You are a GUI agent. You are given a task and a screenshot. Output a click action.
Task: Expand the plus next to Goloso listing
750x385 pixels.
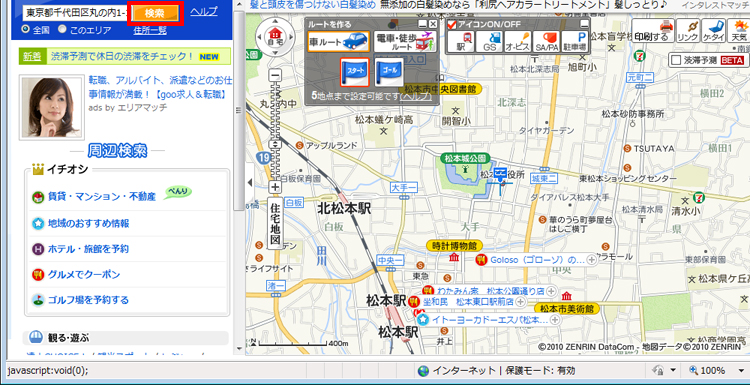592,260
